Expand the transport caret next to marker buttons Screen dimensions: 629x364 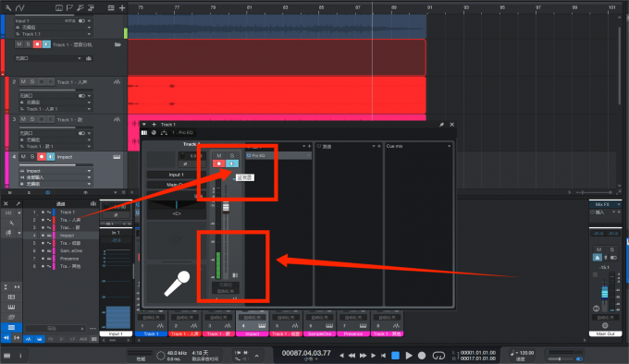click(x=257, y=355)
